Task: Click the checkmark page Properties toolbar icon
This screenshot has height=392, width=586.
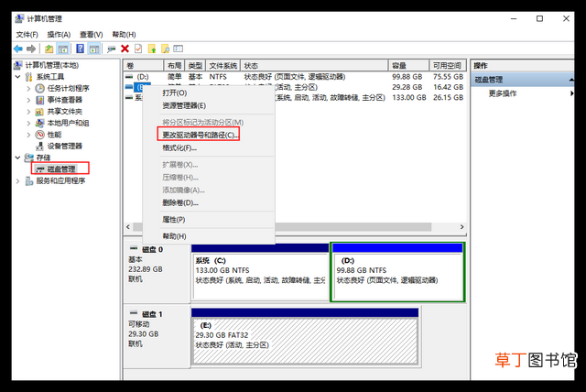Action: coord(138,49)
